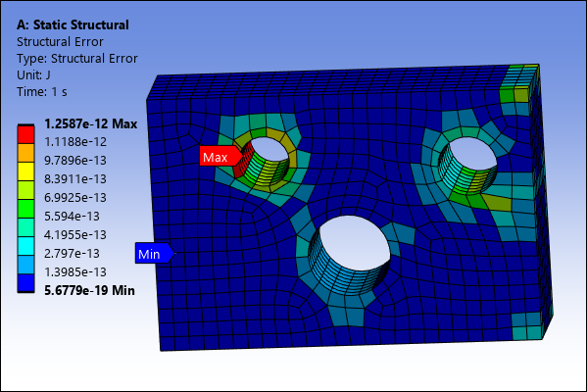This screenshot has width=587, height=392.
Task: Click the 6.9925e-13 legend value
Action: pyautogui.click(x=75, y=197)
